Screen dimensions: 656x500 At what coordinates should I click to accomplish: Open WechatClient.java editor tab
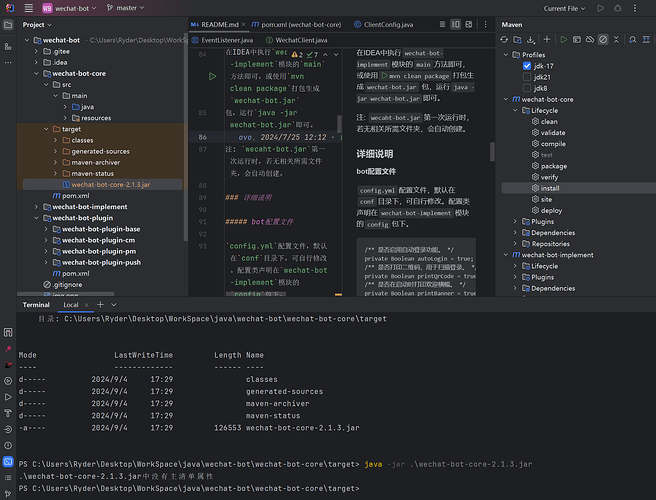(x=297, y=40)
